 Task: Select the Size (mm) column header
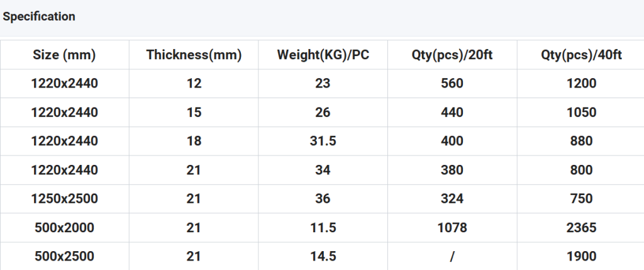point(65,55)
